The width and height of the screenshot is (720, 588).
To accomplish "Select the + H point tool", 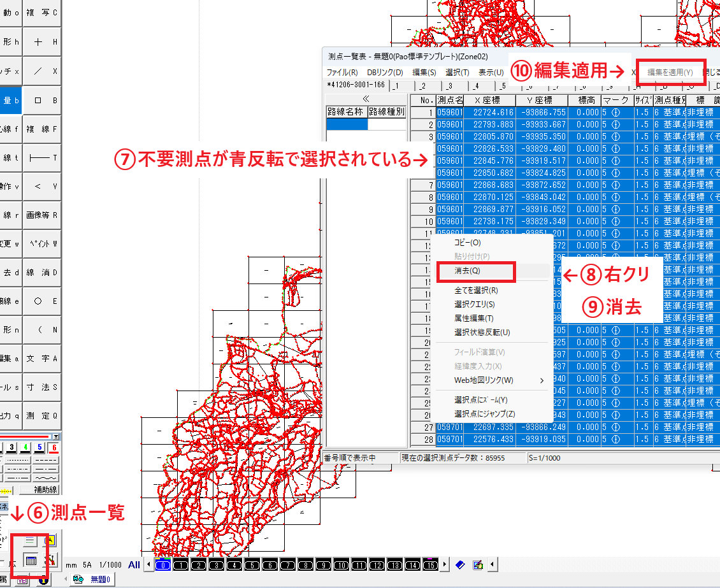I will coord(42,42).
